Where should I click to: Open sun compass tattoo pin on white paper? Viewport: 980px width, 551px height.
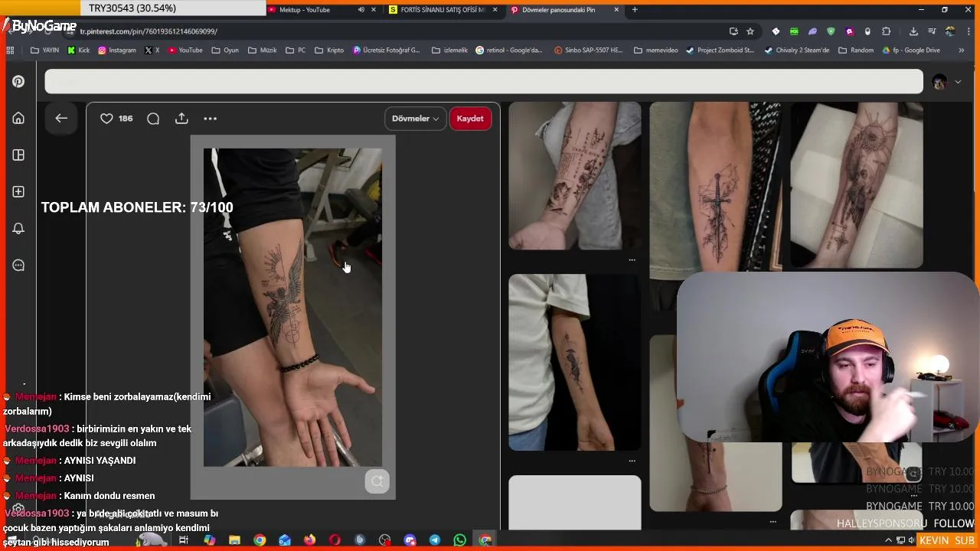click(857, 185)
